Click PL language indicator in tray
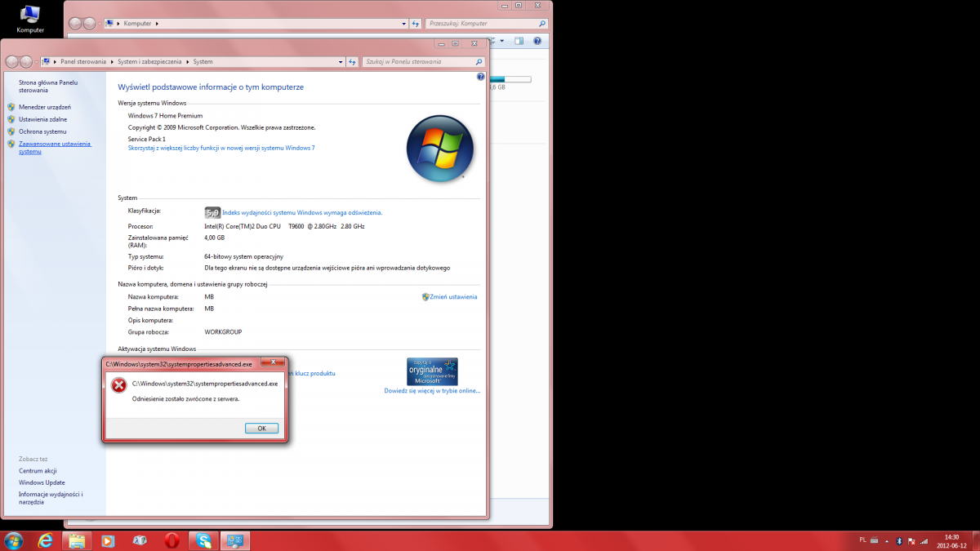Image resolution: width=980 pixels, height=551 pixels. tap(863, 540)
